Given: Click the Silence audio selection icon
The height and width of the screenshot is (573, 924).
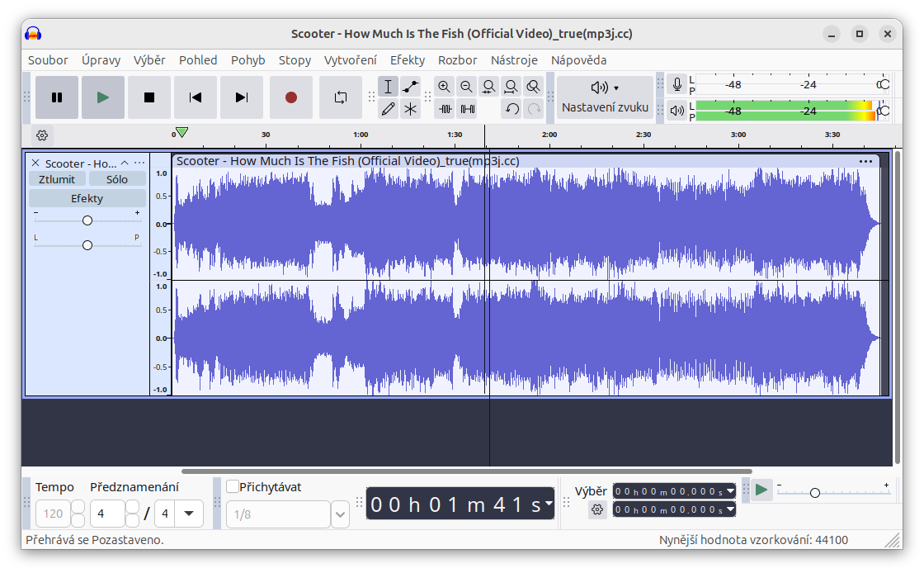Looking at the screenshot, I should [467, 108].
